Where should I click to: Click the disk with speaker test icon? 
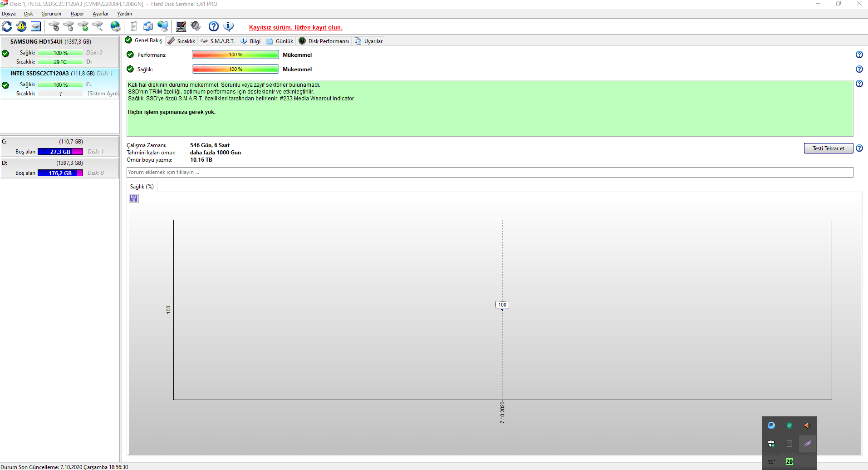click(54, 26)
